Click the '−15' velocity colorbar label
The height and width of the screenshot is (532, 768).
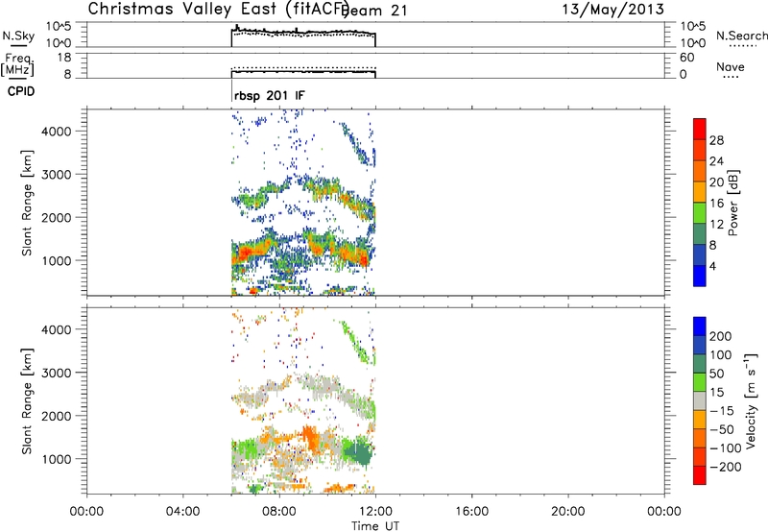click(722, 411)
